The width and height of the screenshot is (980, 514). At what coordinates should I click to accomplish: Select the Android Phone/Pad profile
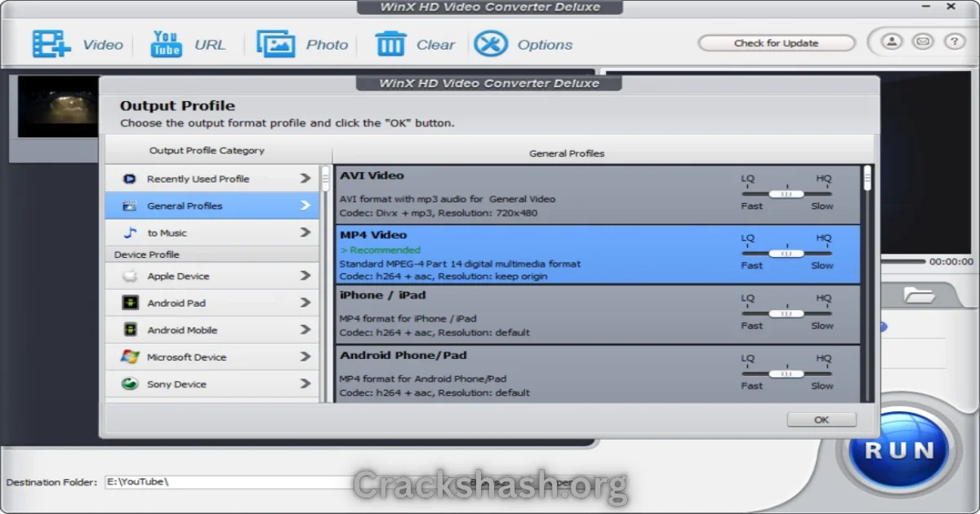pyautogui.click(x=598, y=374)
